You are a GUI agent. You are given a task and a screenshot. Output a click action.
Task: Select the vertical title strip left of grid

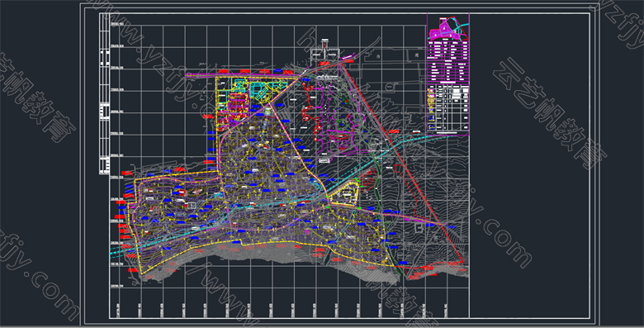105,93
